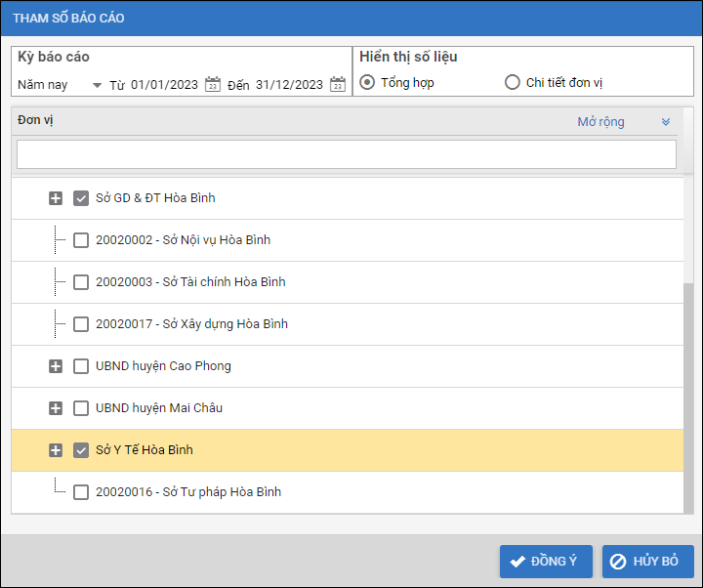
Task: Click the double chevron expand icon
Action: tap(666, 122)
